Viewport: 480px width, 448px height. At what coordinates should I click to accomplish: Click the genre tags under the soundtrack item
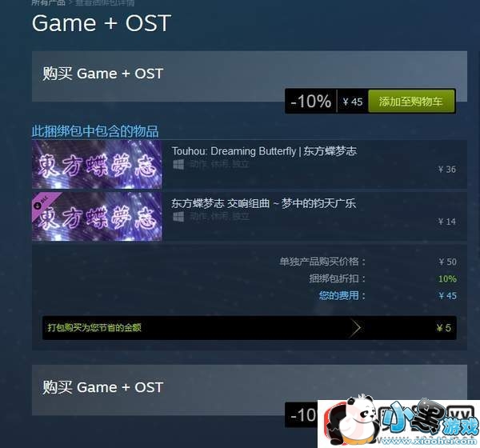219,217
